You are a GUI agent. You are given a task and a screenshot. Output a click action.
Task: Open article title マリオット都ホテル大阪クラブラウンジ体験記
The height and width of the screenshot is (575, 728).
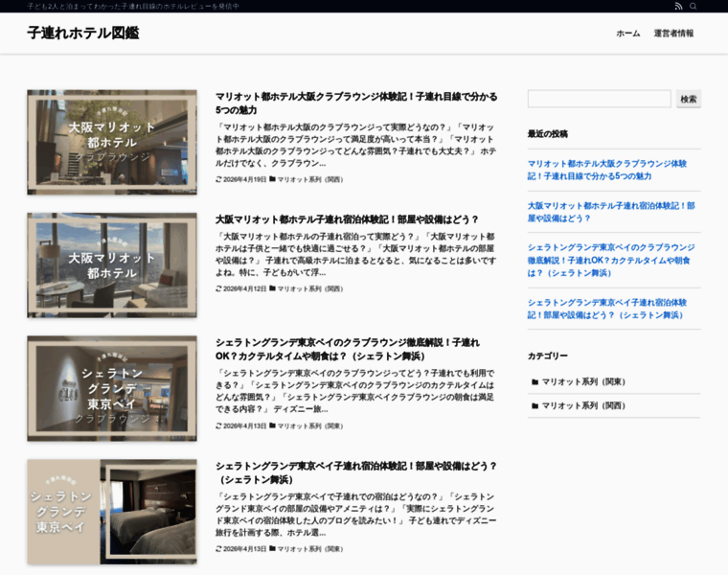click(356, 103)
